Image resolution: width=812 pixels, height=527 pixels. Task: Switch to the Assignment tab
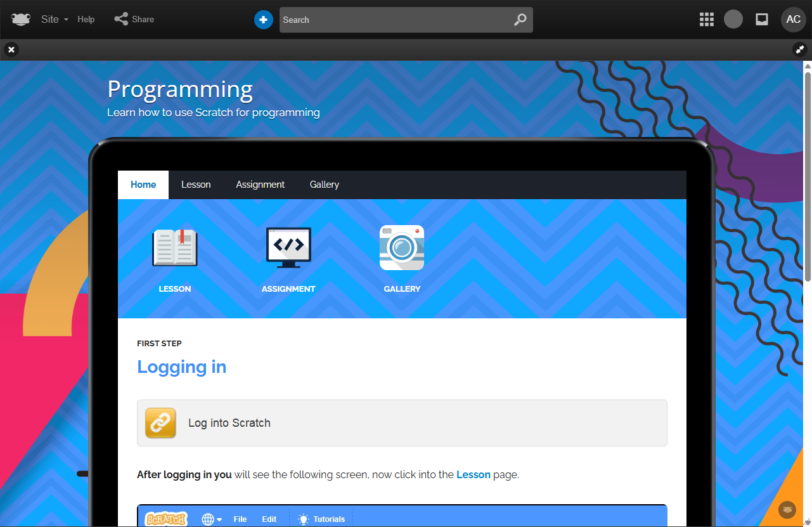[261, 185]
